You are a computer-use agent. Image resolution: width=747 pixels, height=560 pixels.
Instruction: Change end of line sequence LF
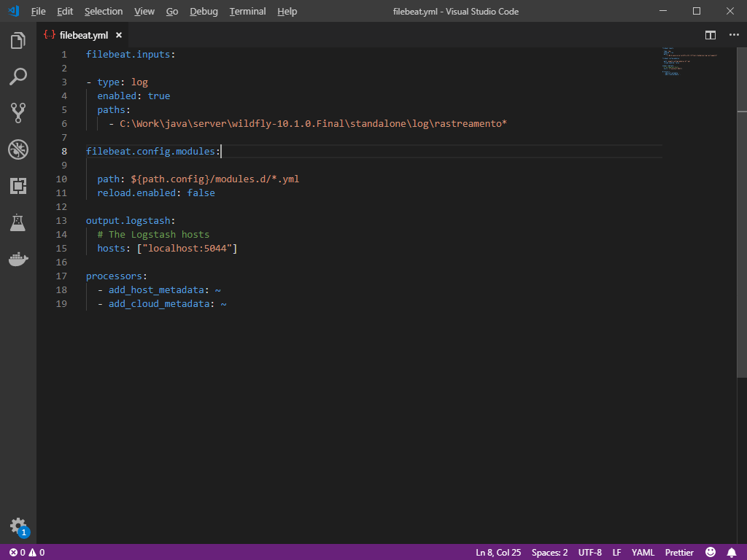click(616, 553)
